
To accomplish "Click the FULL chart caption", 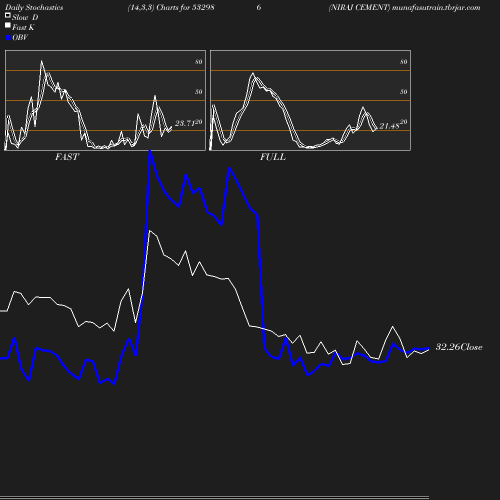I will point(273,157).
